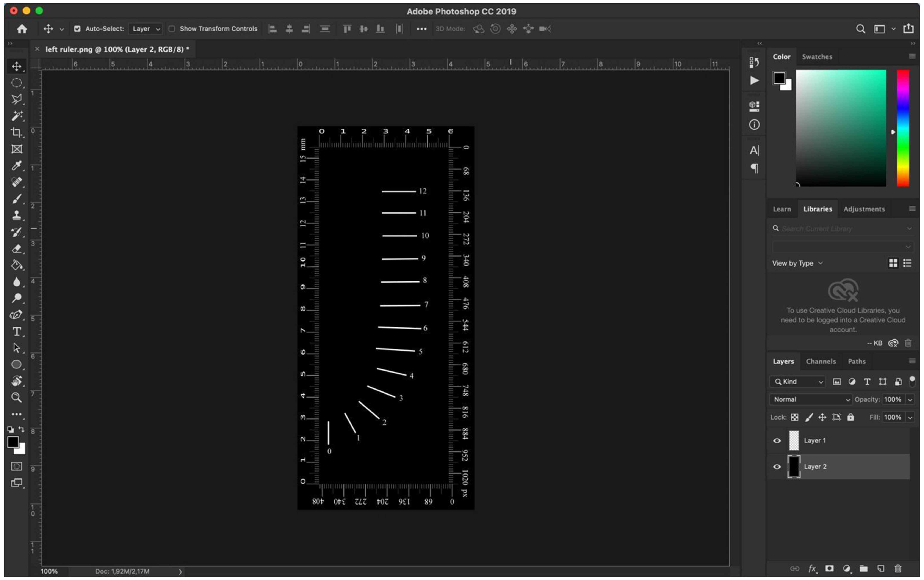Screen dimensions: 924x580
Task: Open the Search magnifier in options bar
Action: point(860,29)
